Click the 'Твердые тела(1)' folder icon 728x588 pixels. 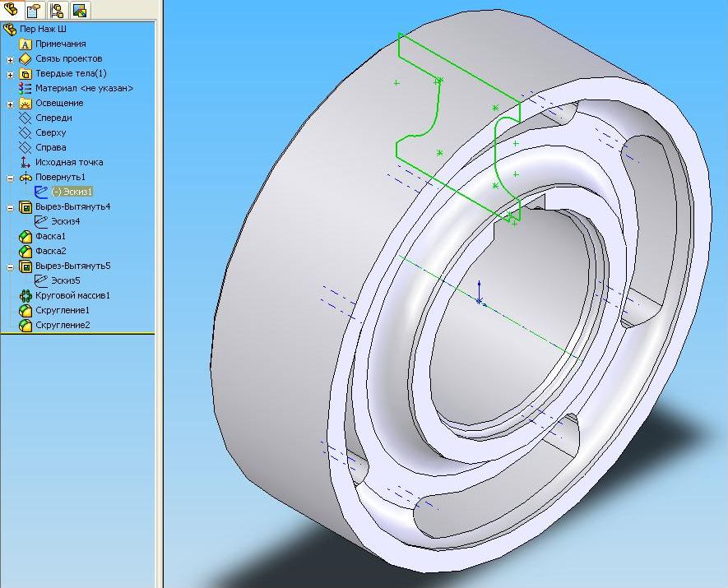point(25,74)
